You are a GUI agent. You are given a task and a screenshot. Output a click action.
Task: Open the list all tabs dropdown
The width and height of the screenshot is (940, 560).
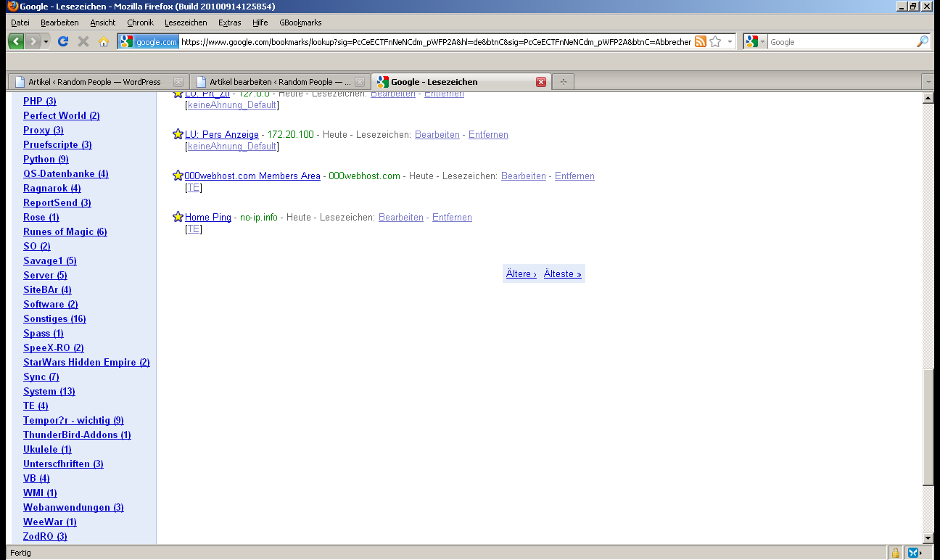coord(928,81)
